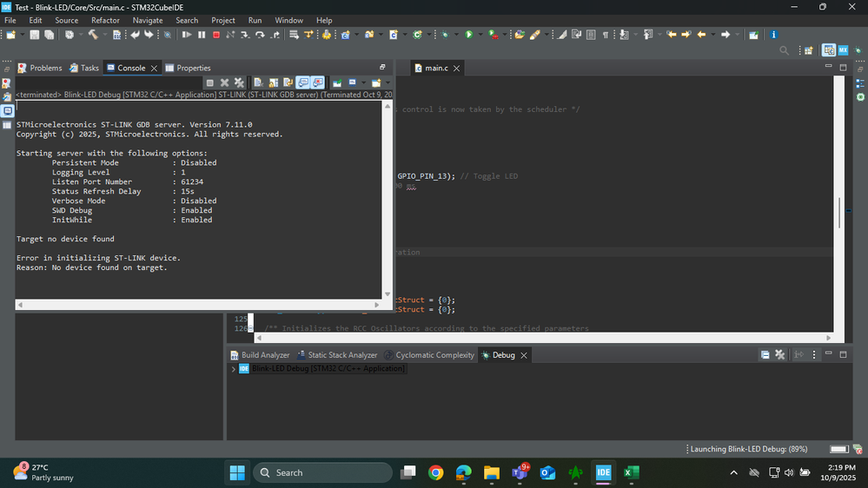Click the Suspend (pause) toolbar icon
Viewport: 868px width, 488px height.
point(202,35)
